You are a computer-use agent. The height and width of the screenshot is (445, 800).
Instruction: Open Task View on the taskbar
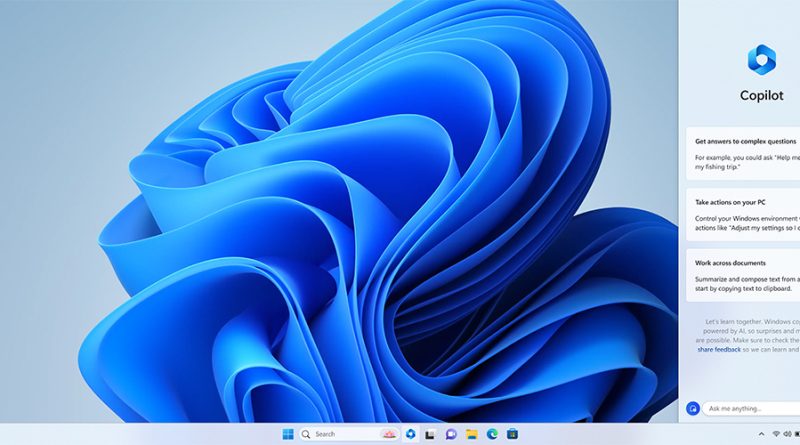(x=430, y=434)
